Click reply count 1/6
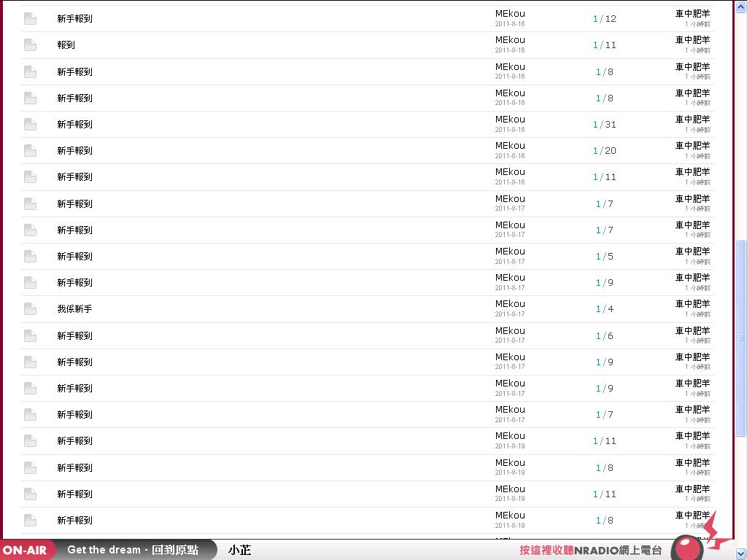The width and height of the screenshot is (747, 560). (604, 335)
